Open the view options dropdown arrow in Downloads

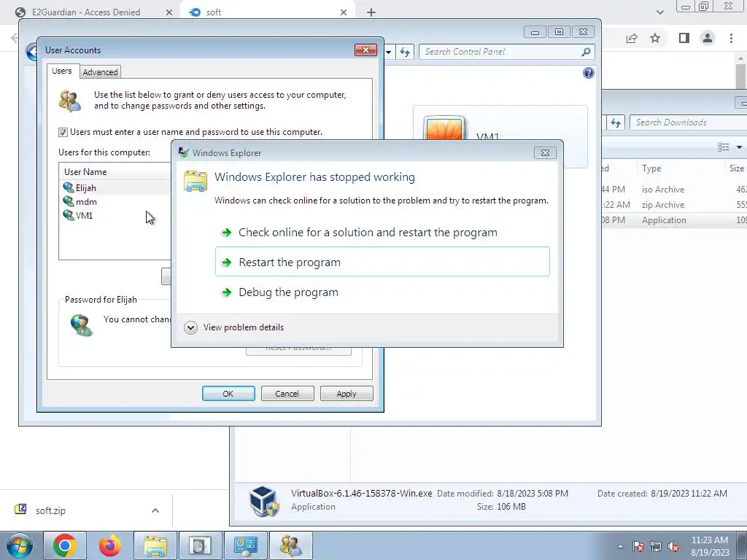coord(739,147)
